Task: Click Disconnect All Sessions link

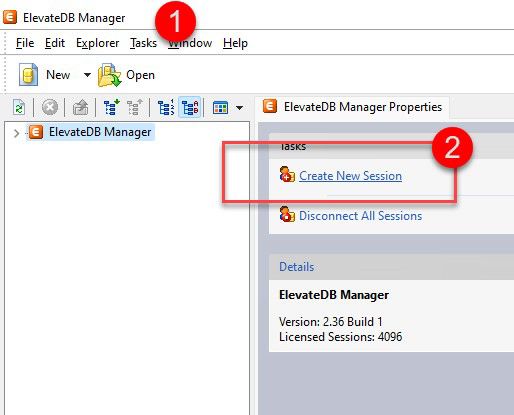Action: click(360, 216)
